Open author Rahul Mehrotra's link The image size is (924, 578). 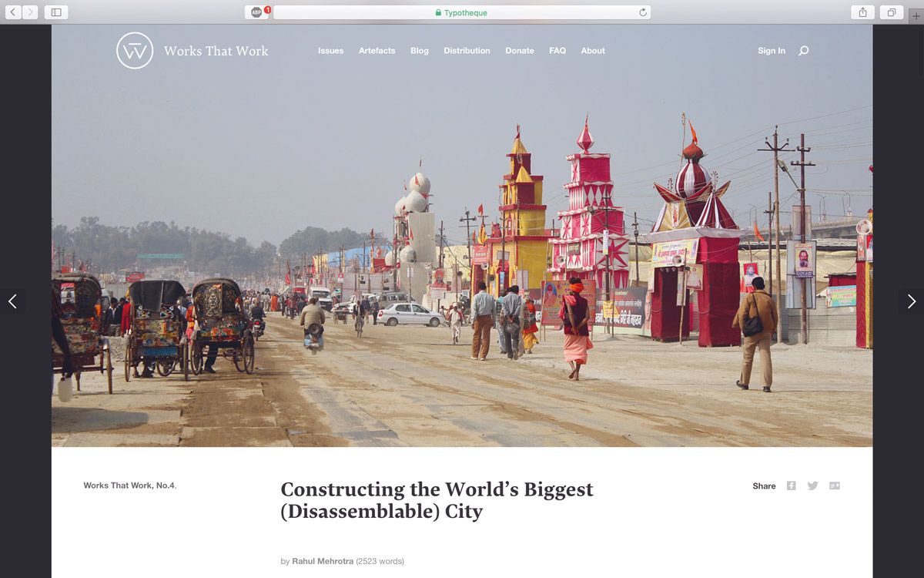pyautogui.click(x=323, y=561)
